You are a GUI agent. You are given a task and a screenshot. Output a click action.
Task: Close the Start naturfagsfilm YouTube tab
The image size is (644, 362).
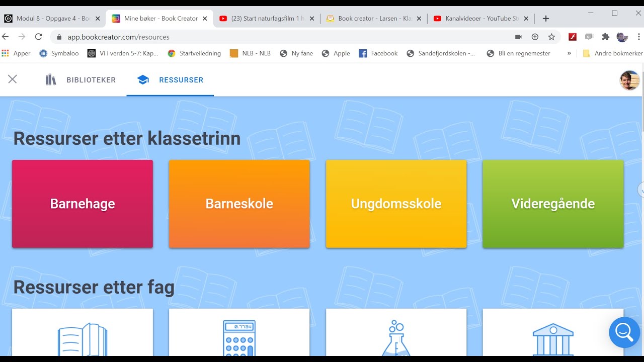[x=312, y=19]
